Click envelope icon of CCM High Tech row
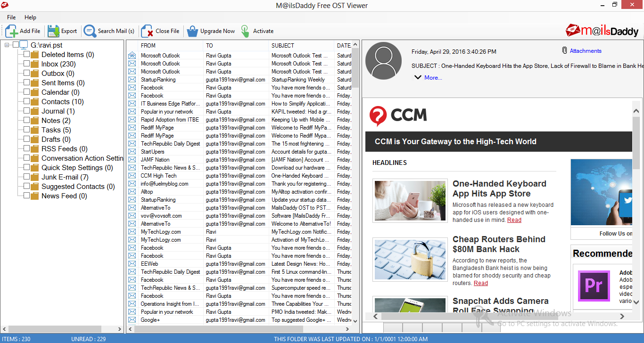This screenshot has height=343, width=644. click(132, 176)
